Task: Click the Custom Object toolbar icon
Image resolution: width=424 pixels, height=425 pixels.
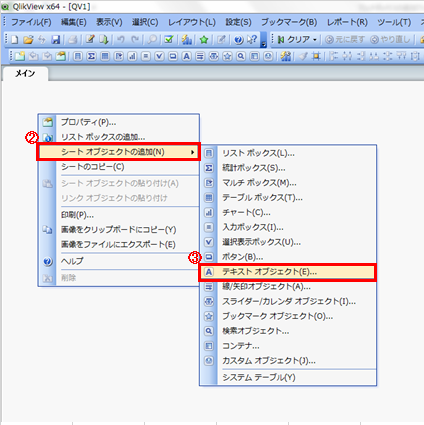Action: point(268,56)
